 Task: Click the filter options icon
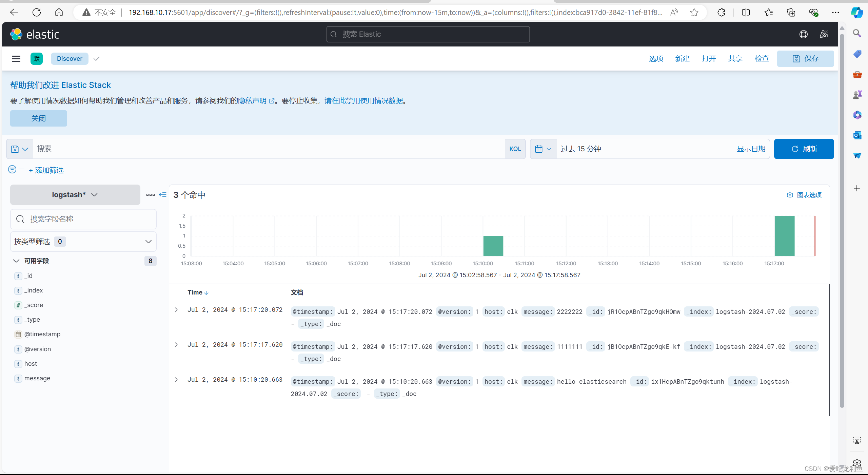[12, 169]
